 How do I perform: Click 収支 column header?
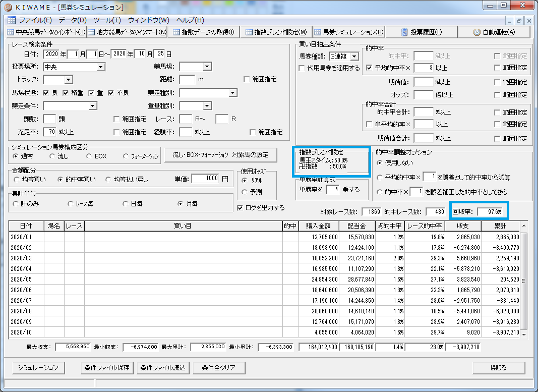[463, 226]
